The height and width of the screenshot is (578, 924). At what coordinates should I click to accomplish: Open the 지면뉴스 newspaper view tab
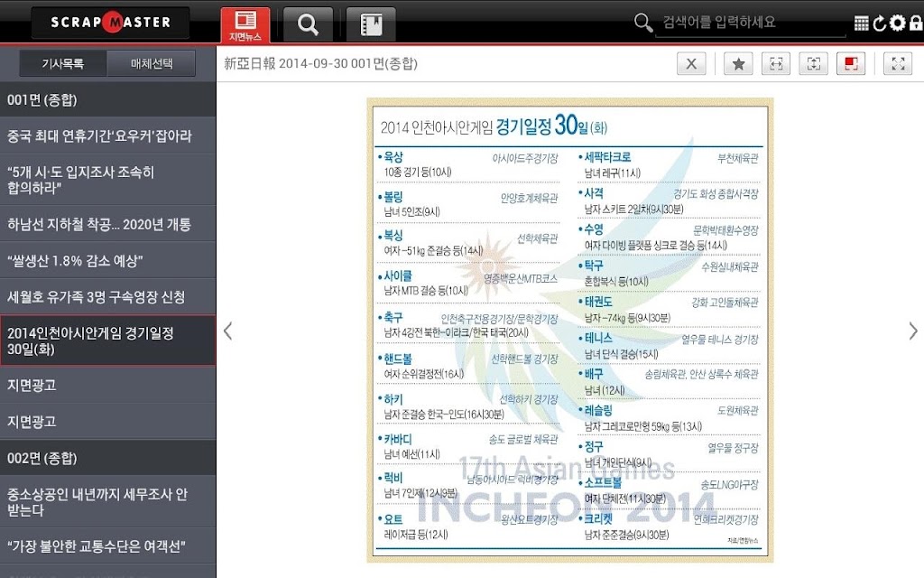coord(245,24)
